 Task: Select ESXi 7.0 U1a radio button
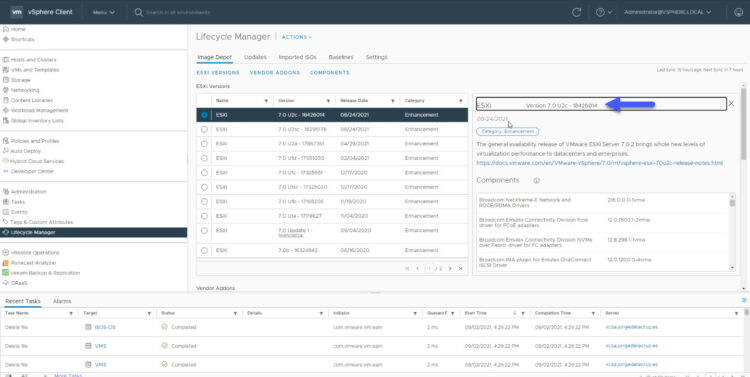tap(204, 216)
